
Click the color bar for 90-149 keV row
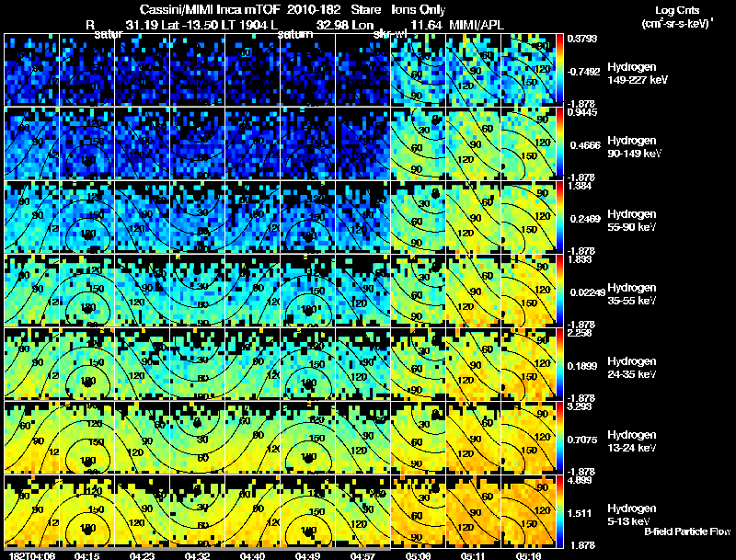(x=559, y=143)
